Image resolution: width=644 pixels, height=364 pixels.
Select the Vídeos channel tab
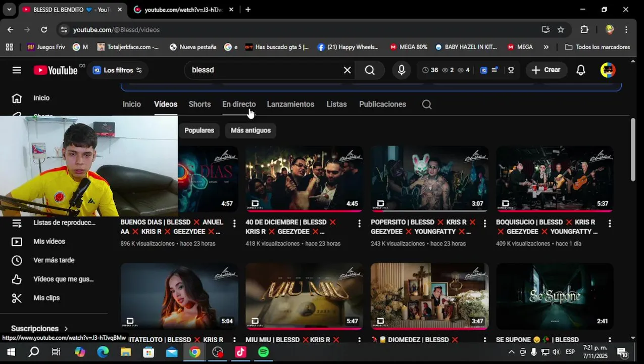coord(166,105)
